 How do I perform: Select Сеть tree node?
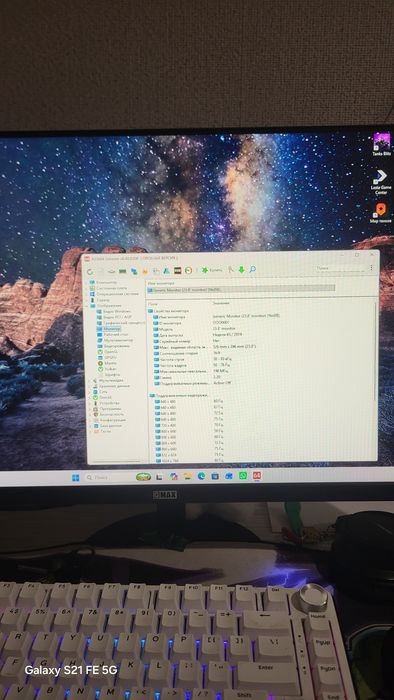[100, 392]
